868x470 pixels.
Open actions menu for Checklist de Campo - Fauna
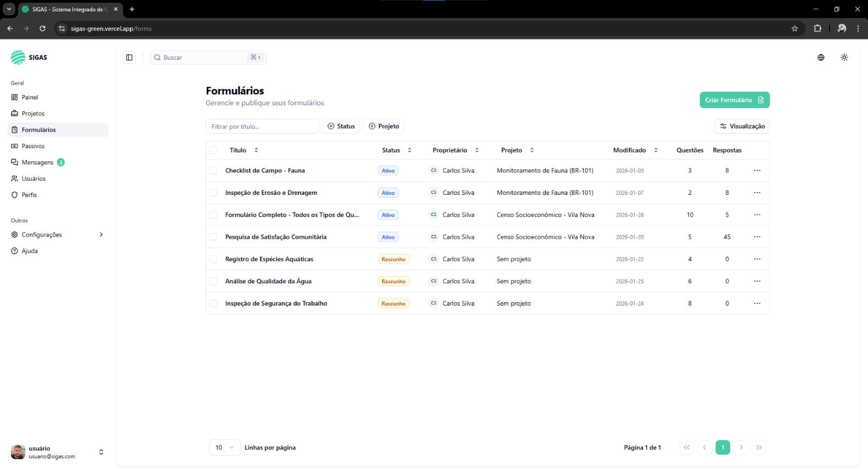pyautogui.click(x=757, y=170)
